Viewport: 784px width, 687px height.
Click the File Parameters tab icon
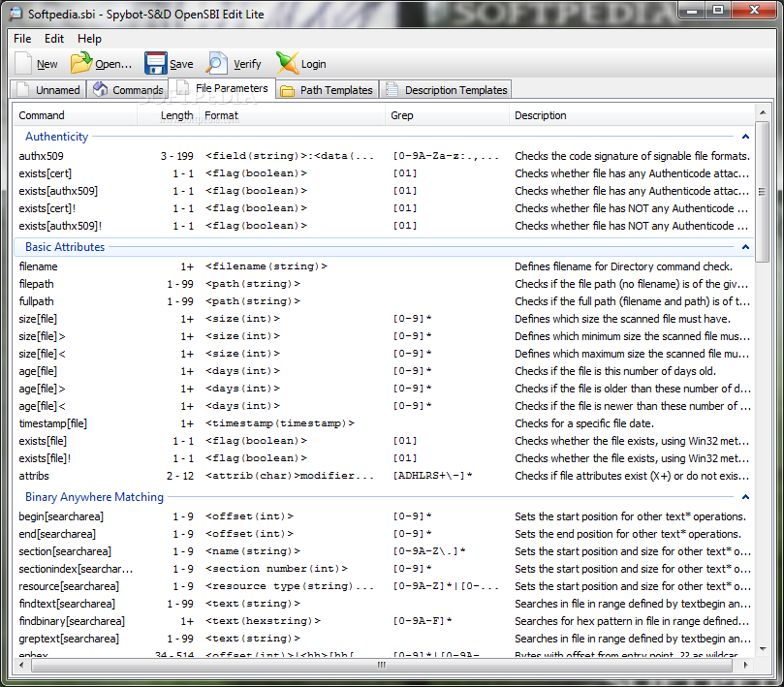pyautogui.click(x=182, y=88)
